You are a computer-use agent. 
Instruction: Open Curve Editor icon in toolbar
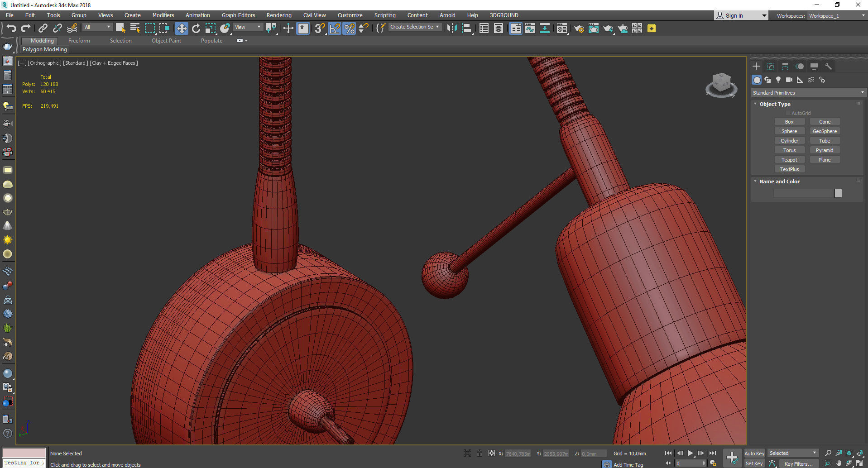point(530,29)
